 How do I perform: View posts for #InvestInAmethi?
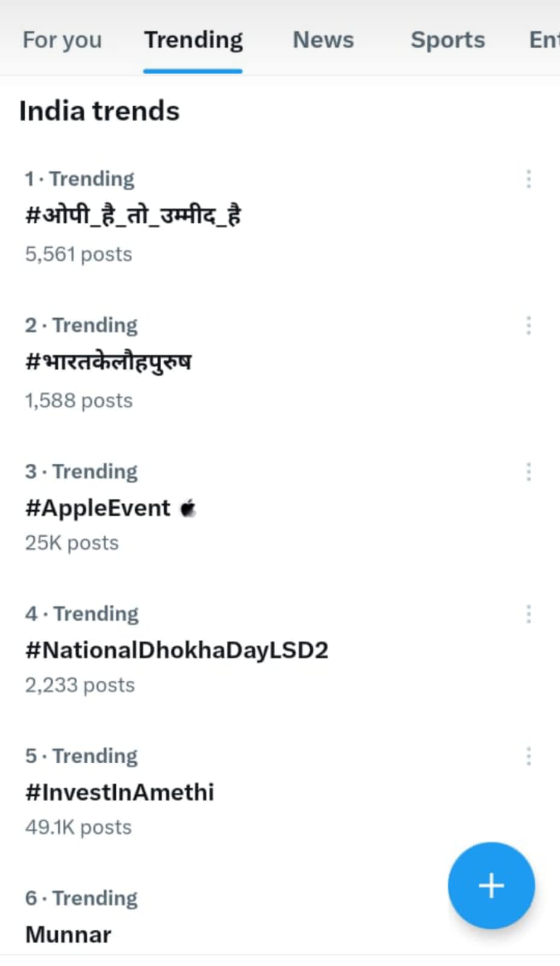[x=119, y=792]
